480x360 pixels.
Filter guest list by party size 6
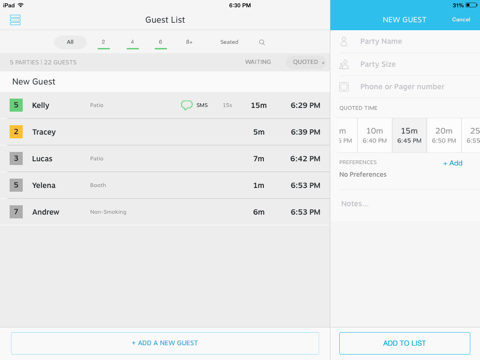pos(161,42)
